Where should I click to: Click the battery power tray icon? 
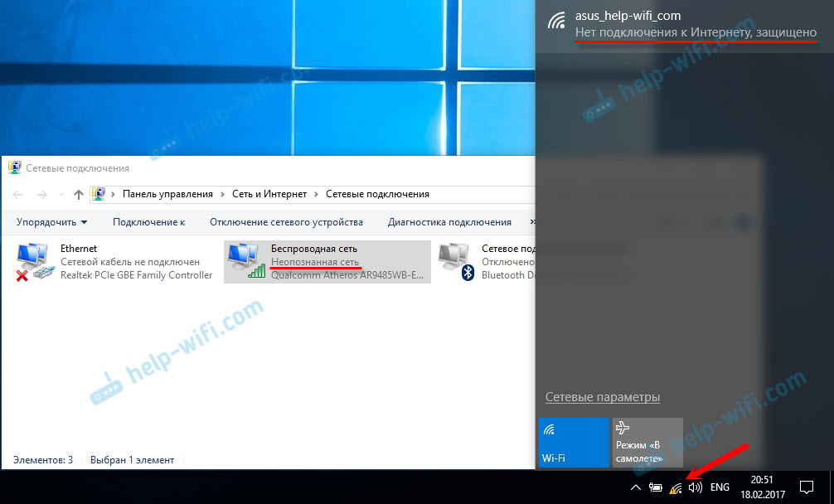[655, 487]
